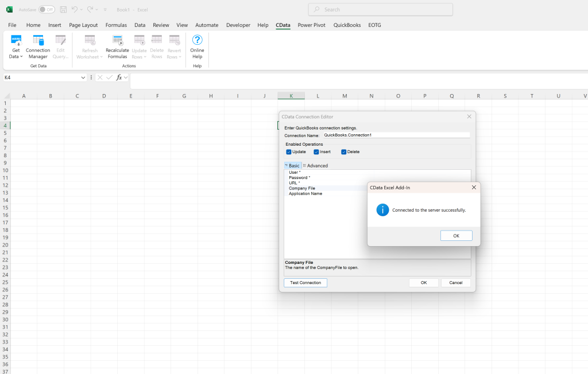Click Cancel in the Connection Editor
588x374 pixels.
(455, 283)
